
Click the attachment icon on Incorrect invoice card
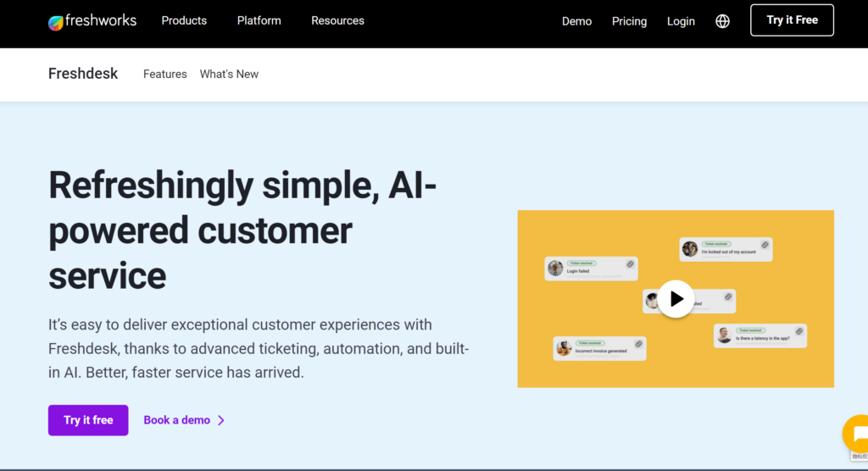(x=638, y=344)
